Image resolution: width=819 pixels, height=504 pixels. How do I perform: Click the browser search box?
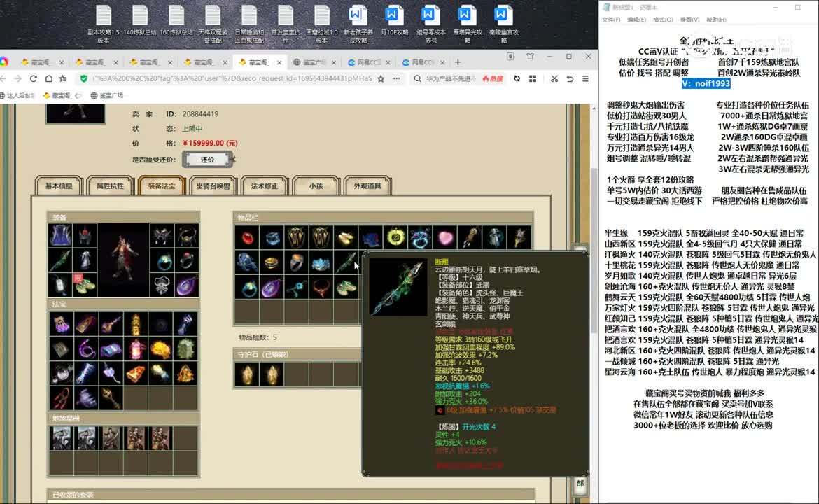click(x=451, y=78)
